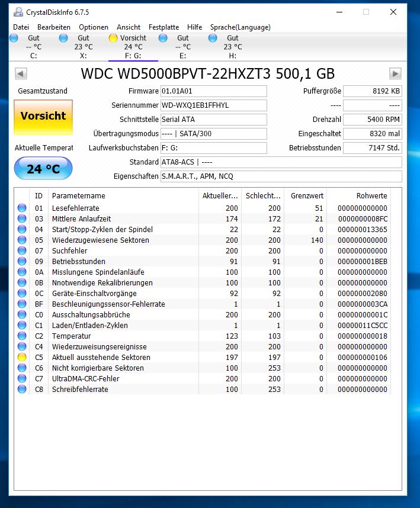
Task: Select the F: G: drive tab
Action: [133, 47]
